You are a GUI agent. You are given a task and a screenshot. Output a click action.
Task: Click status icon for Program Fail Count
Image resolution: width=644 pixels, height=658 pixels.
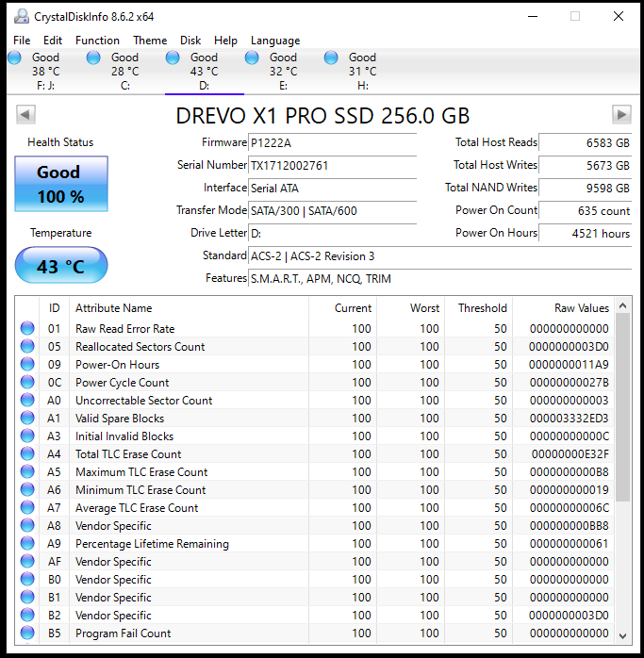pos(27,633)
